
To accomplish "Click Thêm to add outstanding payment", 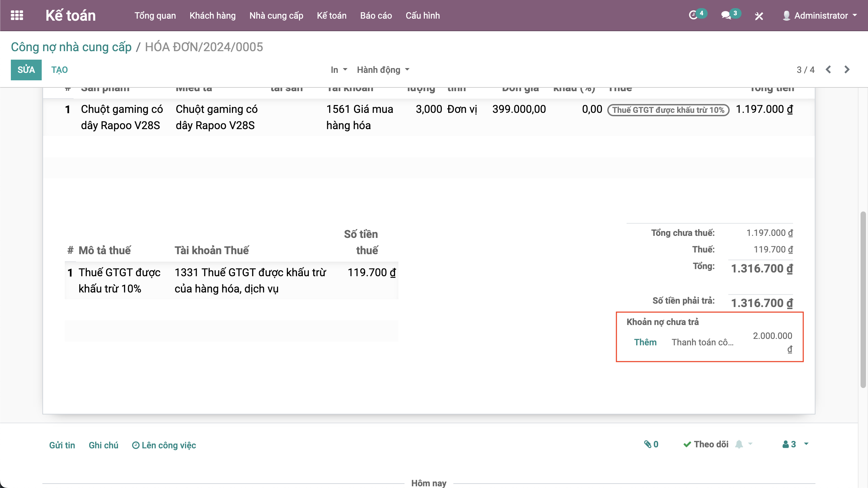I will coord(645,342).
